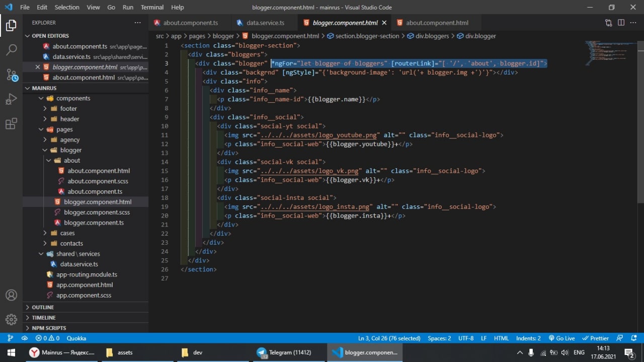
Task: Expand the OUTLINE section
Action: (43, 307)
